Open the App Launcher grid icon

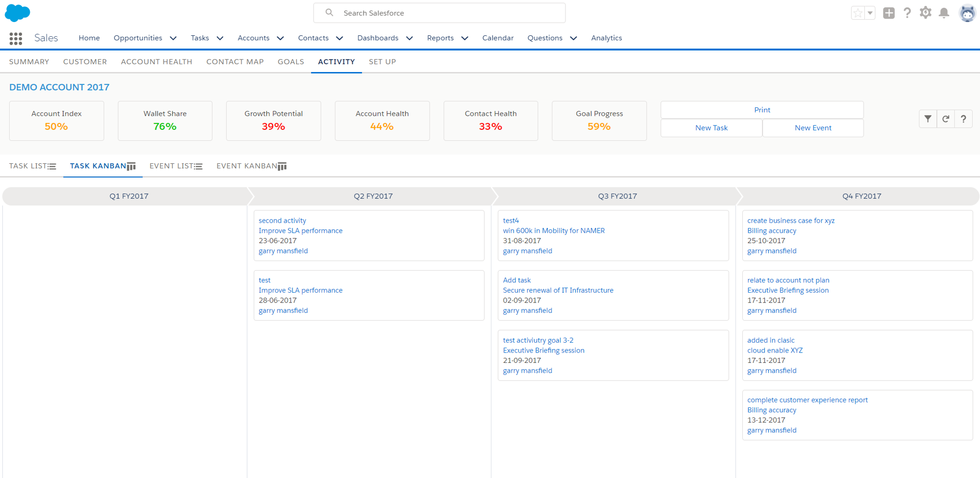[x=16, y=38]
